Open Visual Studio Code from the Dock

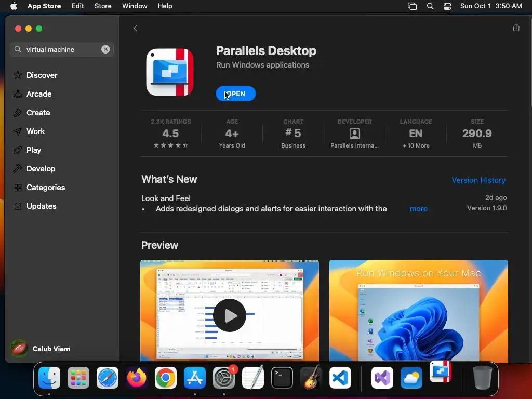pyautogui.click(x=340, y=378)
